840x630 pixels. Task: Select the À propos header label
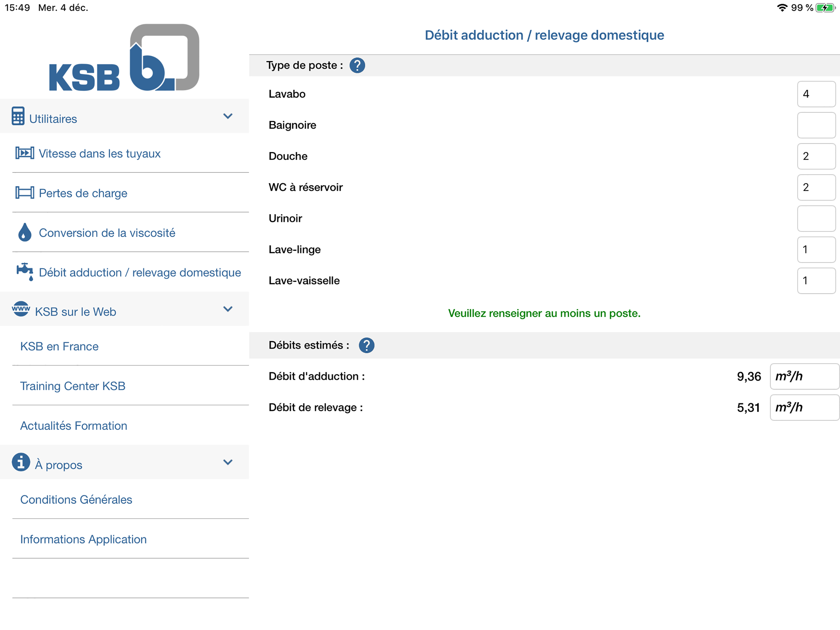(58, 465)
